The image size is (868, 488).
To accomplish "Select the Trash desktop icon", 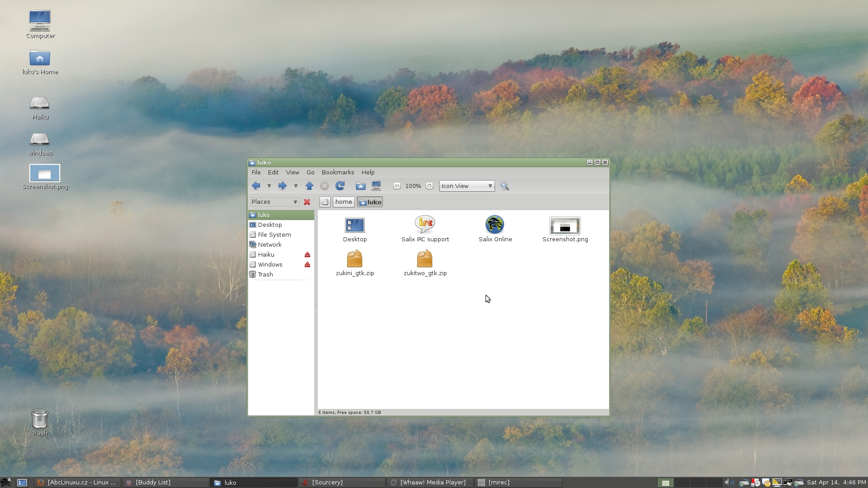I will (x=40, y=422).
